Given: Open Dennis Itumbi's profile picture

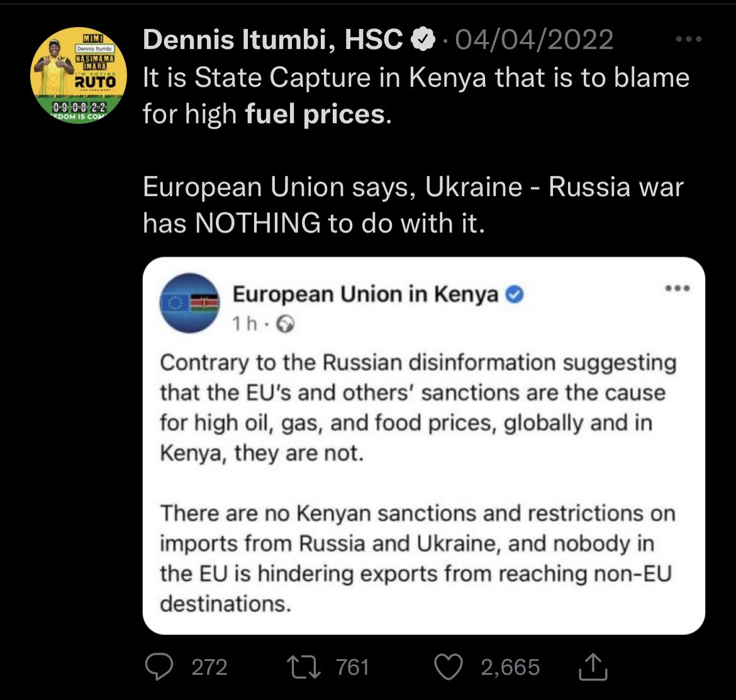Looking at the screenshot, I should (79, 75).
